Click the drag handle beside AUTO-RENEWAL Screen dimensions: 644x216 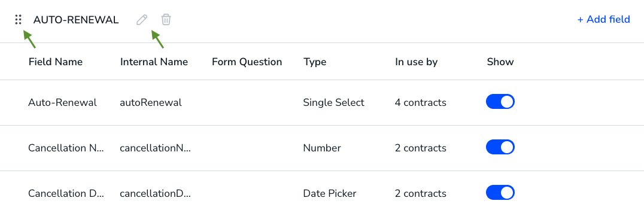(18, 19)
